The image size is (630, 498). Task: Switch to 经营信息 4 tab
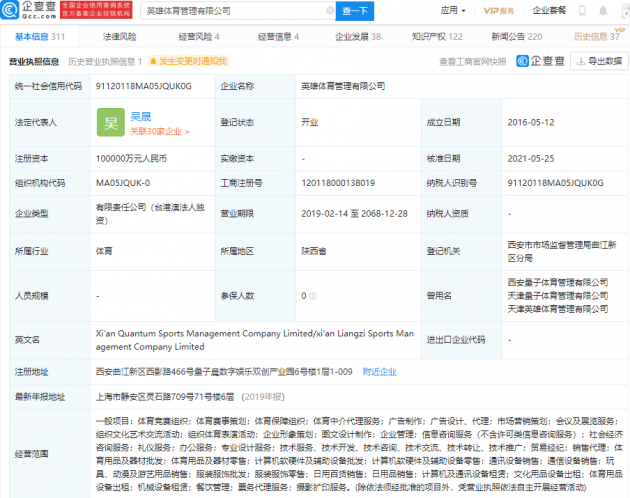pyautogui.click(x=278, y=37)
